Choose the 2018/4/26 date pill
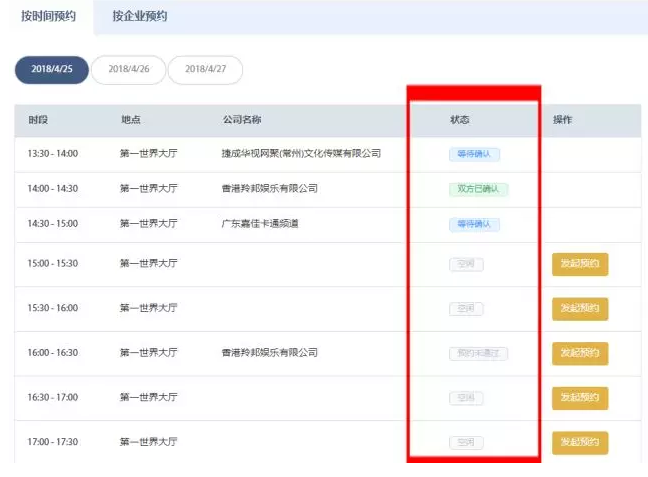This screenshot has height=477, width=648. click(129, 69)
